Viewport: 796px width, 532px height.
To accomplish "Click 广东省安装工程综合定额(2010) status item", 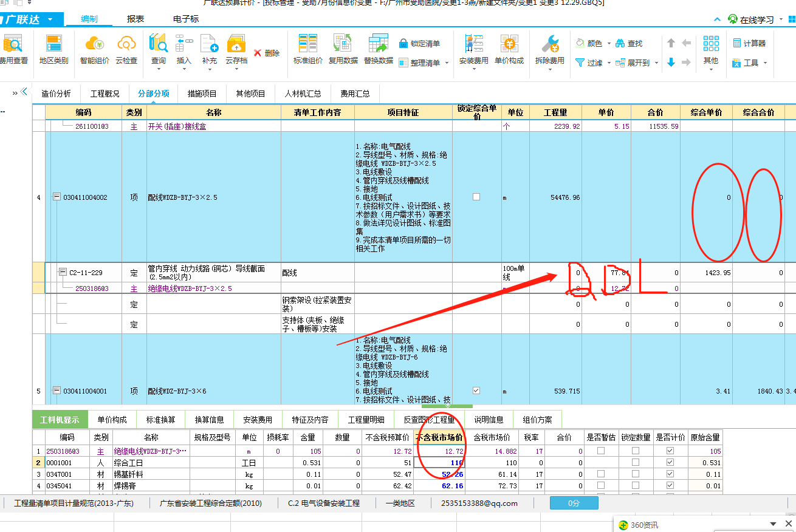I will pos(211,503).
